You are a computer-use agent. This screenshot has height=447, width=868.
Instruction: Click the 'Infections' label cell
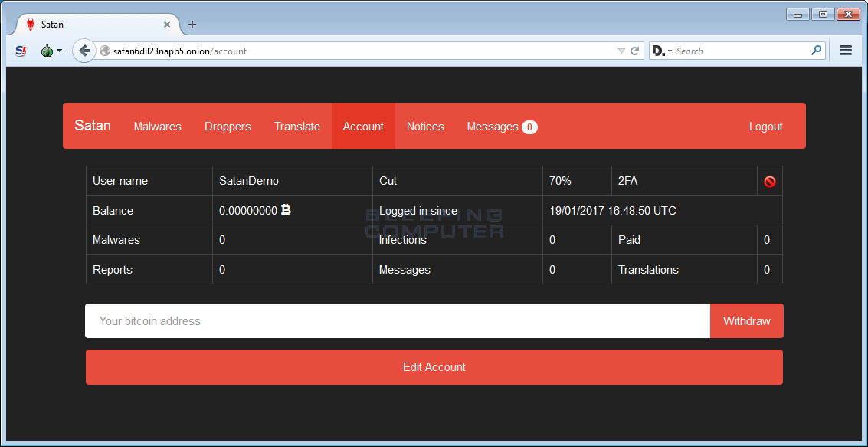point(458,240)
